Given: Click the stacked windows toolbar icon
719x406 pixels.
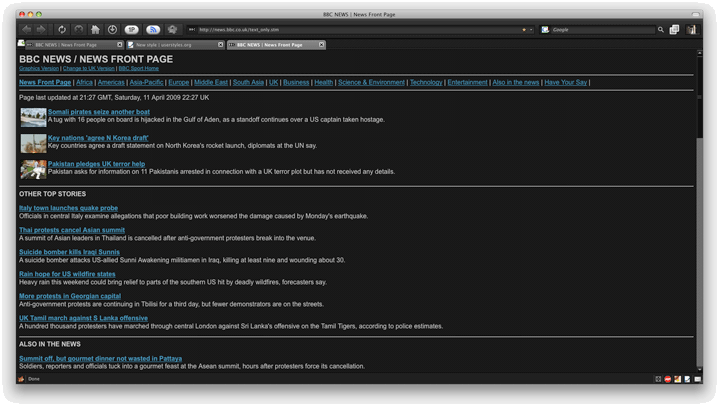Looking at the screenshot, I should click(x=674, y=29).
